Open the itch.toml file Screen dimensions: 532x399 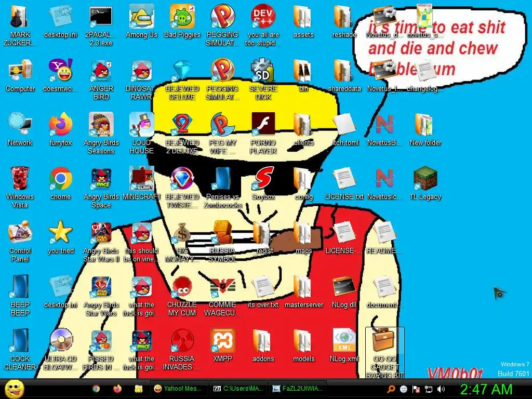pyautogui.click(x=344, y=129)
